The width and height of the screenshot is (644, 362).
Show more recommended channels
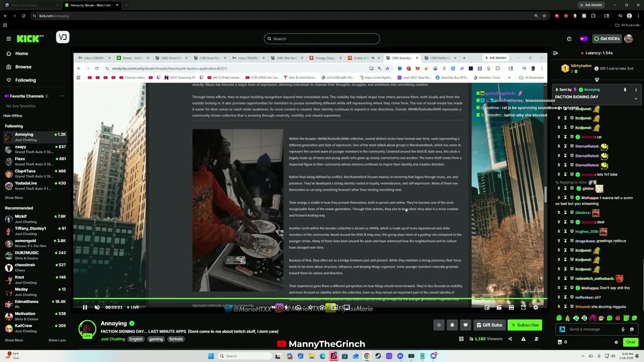pos(14,340)
